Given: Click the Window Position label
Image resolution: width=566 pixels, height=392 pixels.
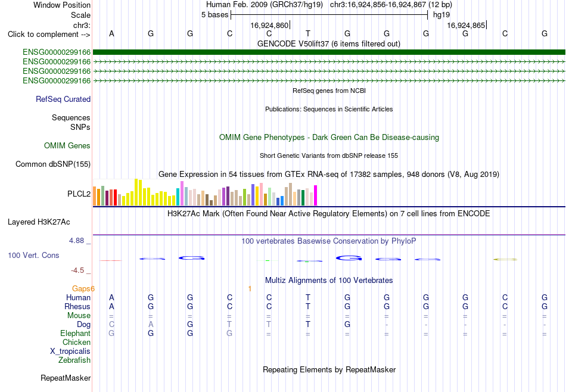Looking at the screenshot, I should (62, 5).
